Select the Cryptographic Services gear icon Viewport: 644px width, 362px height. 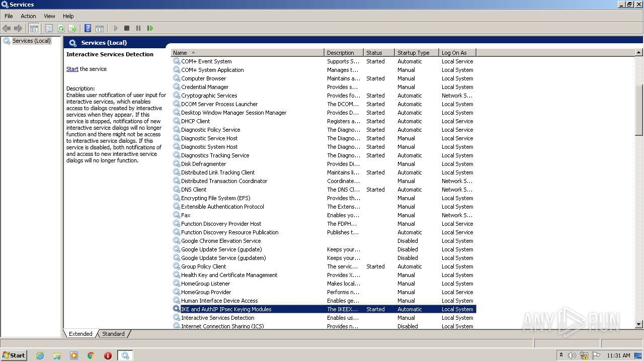click(177, 96)
